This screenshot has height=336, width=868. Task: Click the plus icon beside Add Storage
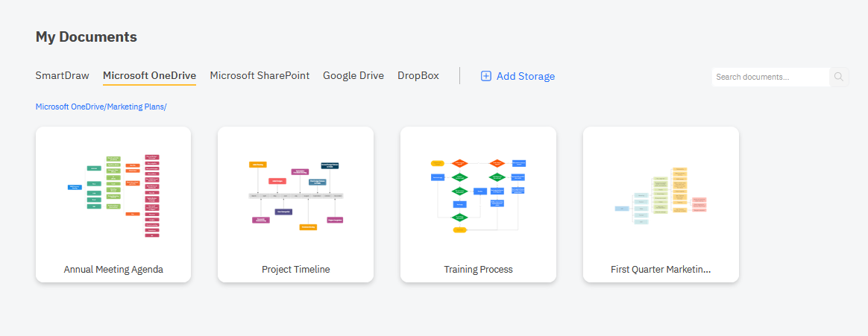tap(486, 76)
